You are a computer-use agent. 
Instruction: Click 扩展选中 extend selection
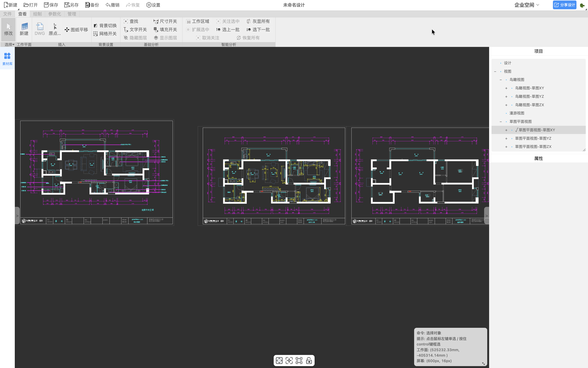(198, 30)
